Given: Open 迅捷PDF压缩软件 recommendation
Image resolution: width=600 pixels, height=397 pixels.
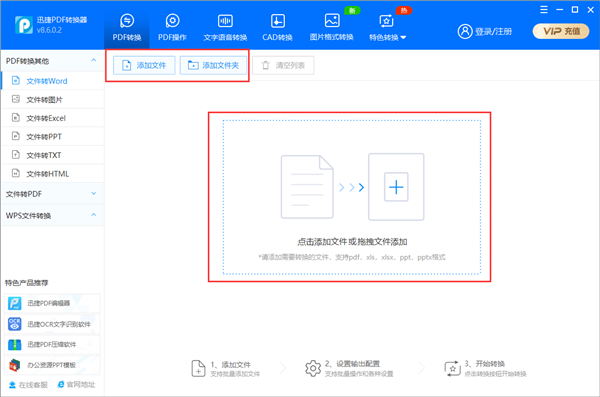Looking at the screenshot, I should [x=52, y=345].
